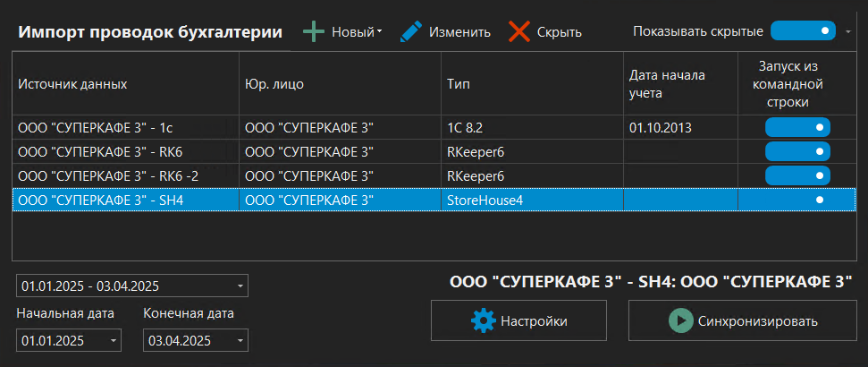Expand the small arrow right of hidden toggle
The width and height of the screenshot is (868, 367).
tap(847, 31)
